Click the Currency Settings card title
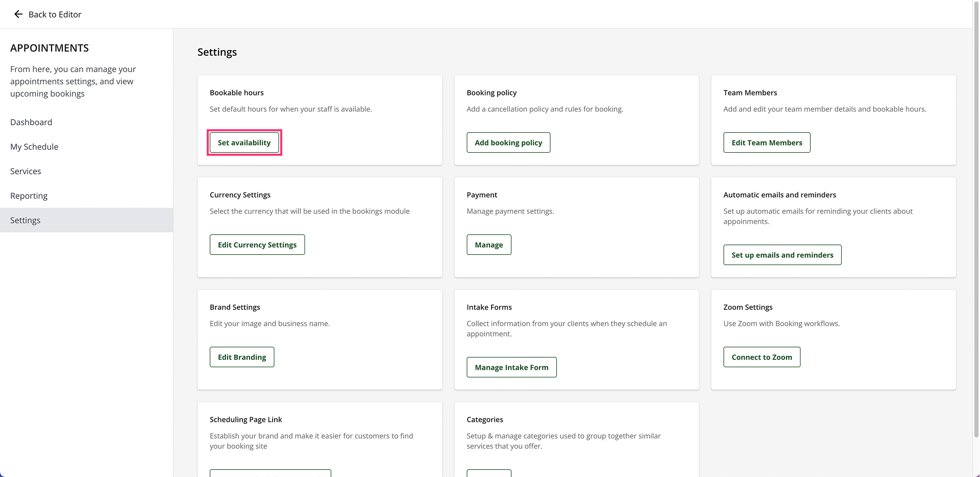This screenshot has height=477, width=980. (240, 195)
